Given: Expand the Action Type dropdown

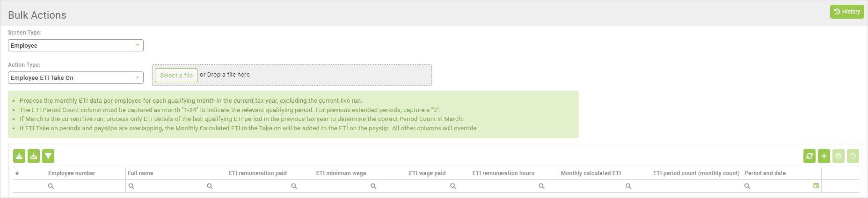Looking at the screenshot, I should click(x=75, y=78).
